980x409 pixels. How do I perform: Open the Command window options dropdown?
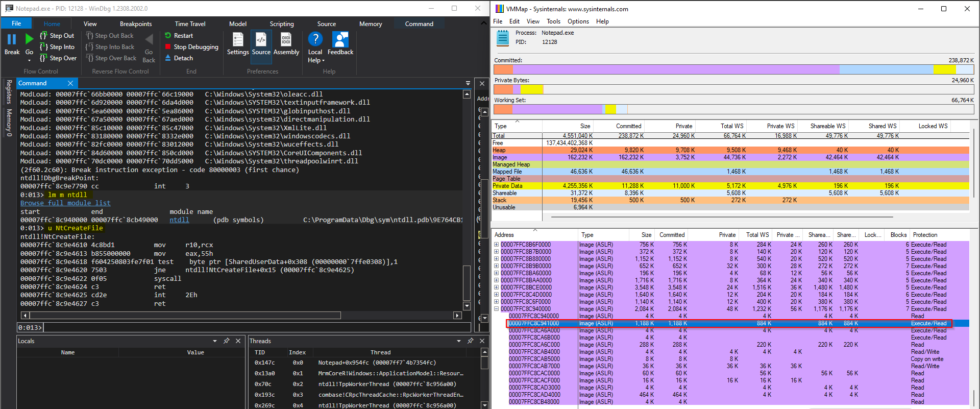(468, 83)
